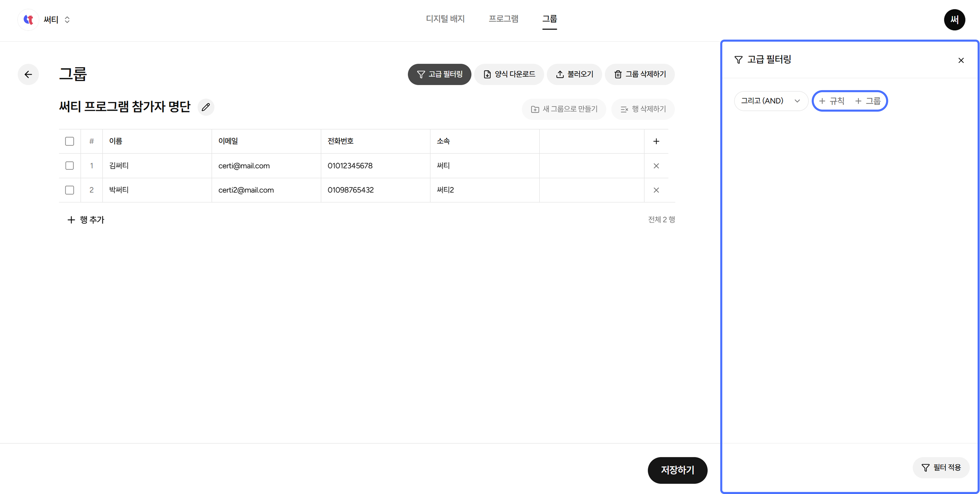
Task: Click the 전체 2 행 row count
Action: pos(661,220)
